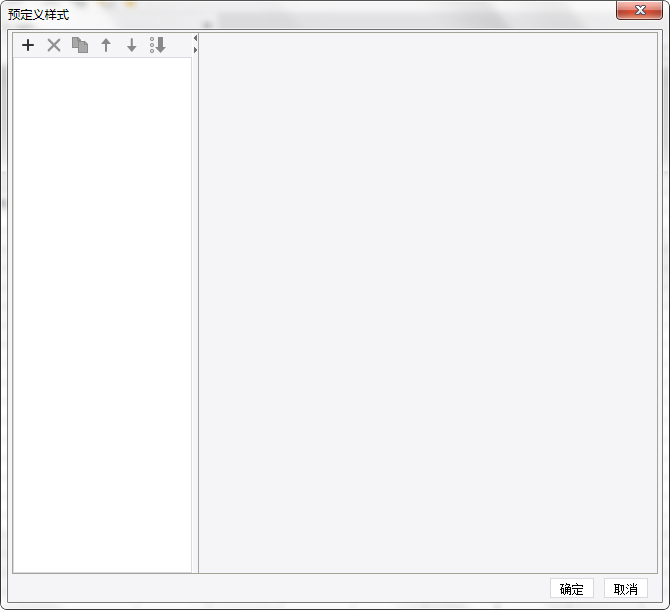The image size is (670, 610).
Task: Move style down with the down arrow
Action: [x=132, y=45]
